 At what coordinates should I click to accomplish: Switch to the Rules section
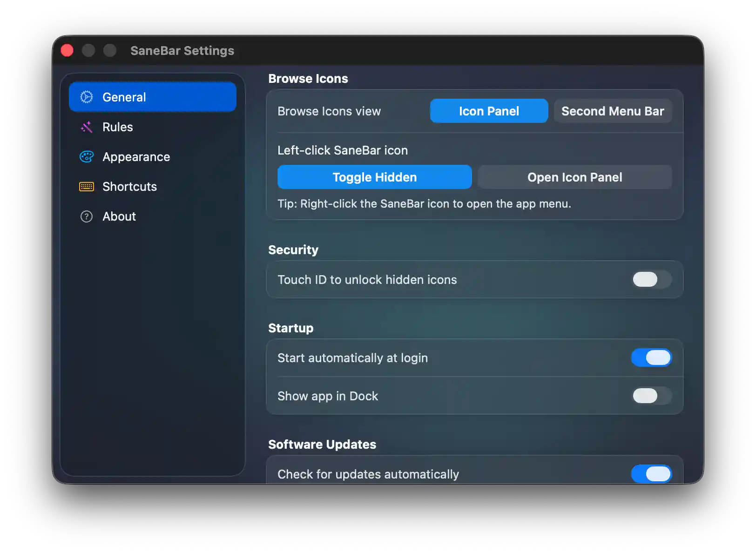pyautogui.click(x=153, y=127)
